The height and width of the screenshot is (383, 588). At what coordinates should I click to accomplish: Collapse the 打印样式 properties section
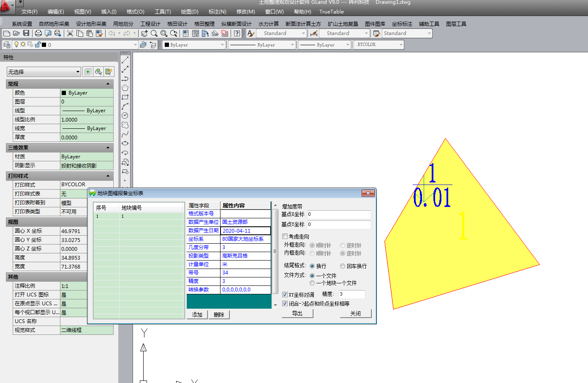pyautogui.click(x=108, y=176)
